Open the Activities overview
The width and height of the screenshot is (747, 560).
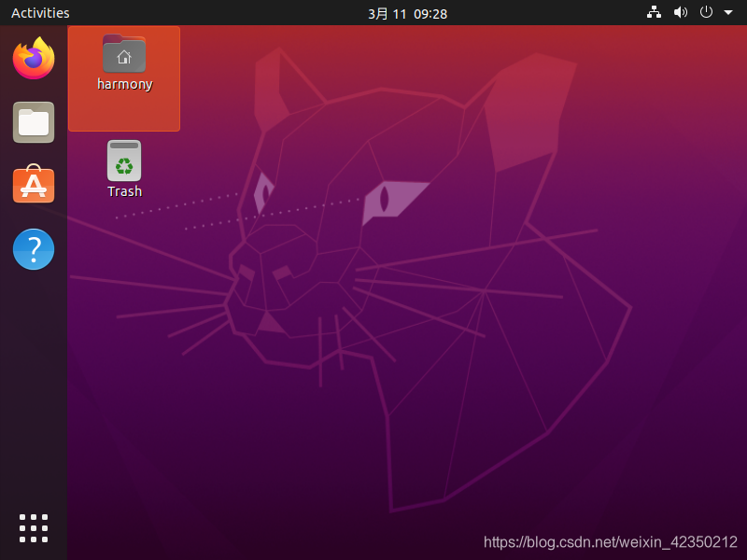tap(40, 13)
